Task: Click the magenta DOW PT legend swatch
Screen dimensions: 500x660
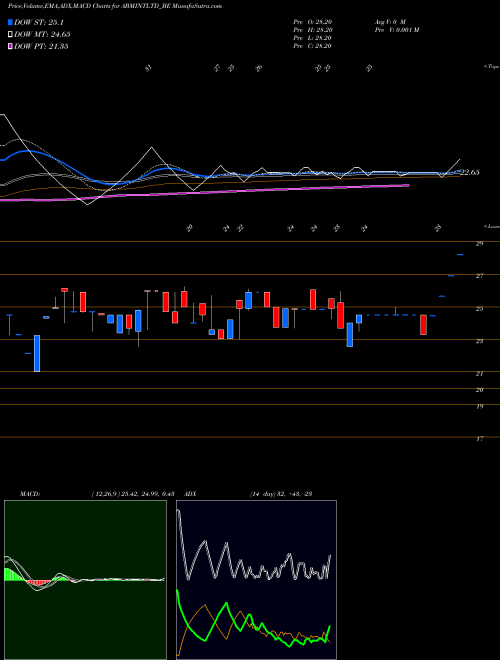Action: tap(11, 46)
